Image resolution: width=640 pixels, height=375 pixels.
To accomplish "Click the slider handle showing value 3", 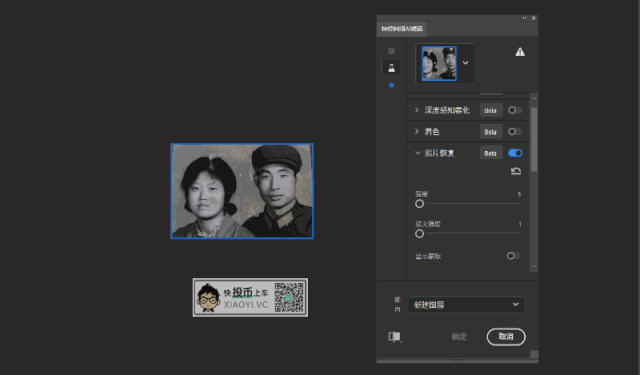I will click(419, 204).
